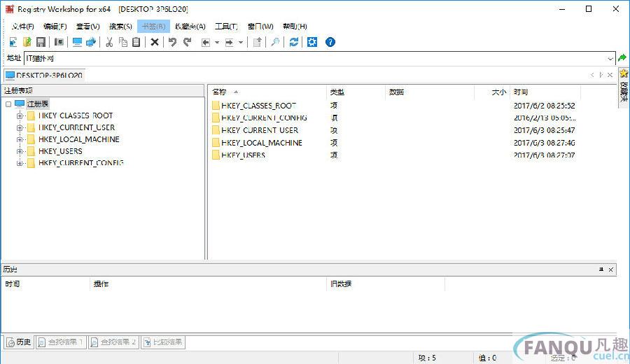Open the address bar dropdown arrow
This screenshot has height=364, width=630.
tap(610, 59)
